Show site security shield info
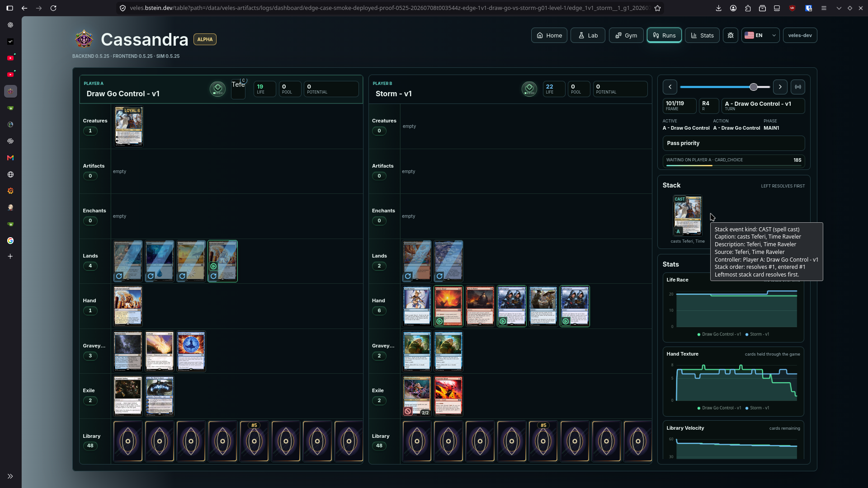The width and height of the screenshot is (868, 488). tap(123, 8)
